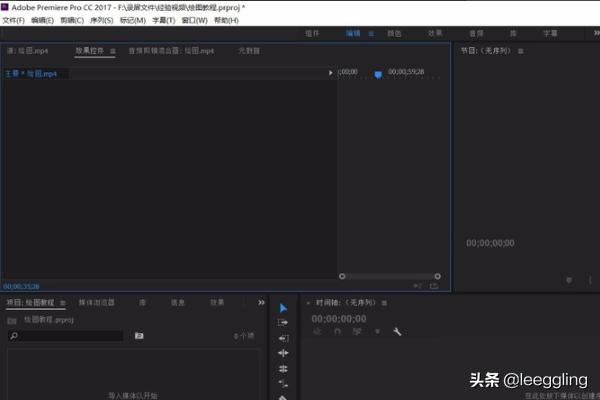Click the 导入媒体以开始 import area
This screenshot has height=400, width=600.
(133, 395)
